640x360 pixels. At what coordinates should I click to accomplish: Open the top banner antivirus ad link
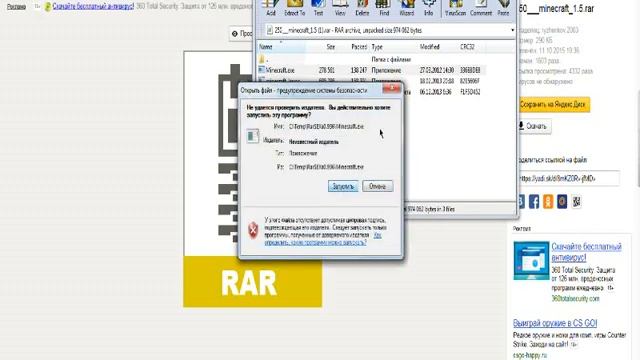(93, 7)
